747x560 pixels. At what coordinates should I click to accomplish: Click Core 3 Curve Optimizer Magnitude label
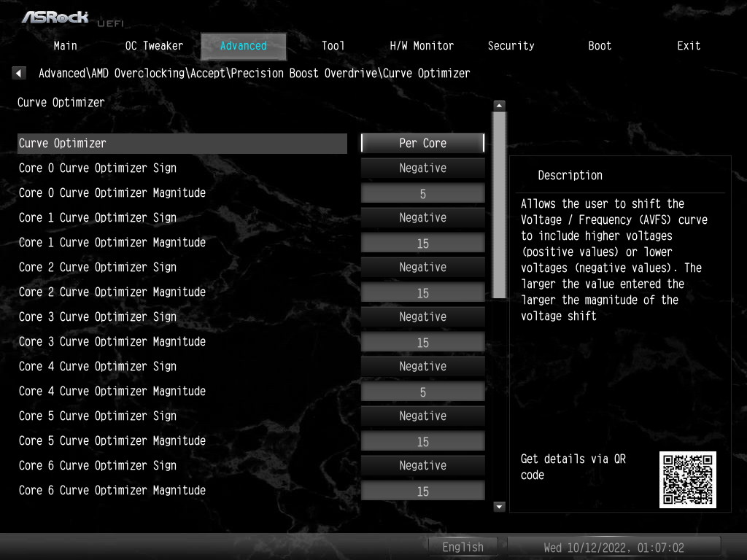pos(112,341)
